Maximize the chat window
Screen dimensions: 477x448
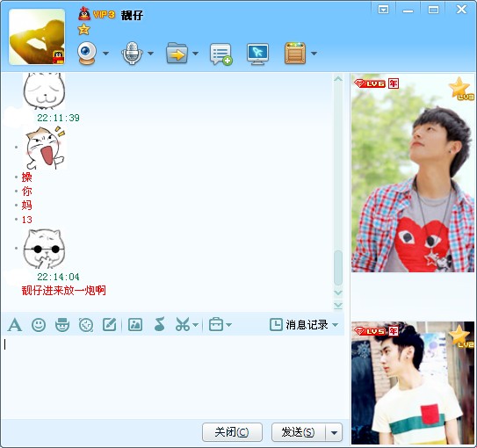coord(433,10)
